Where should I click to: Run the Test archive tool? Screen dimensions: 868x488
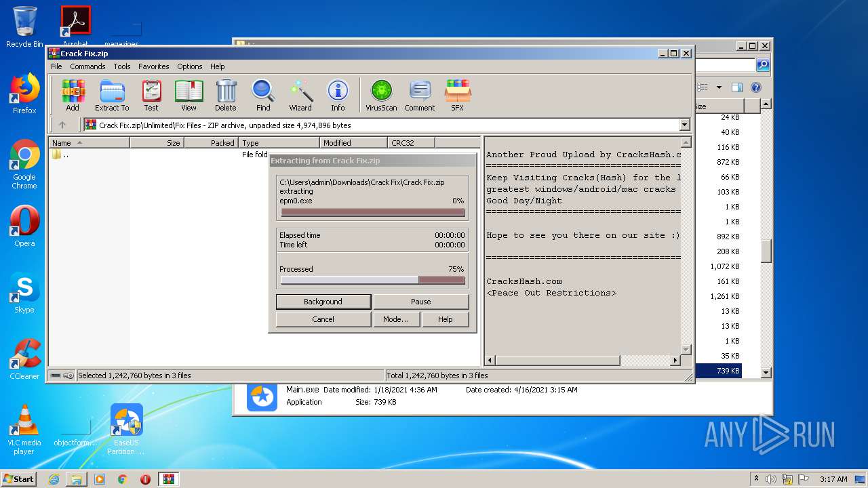[151, 95]
